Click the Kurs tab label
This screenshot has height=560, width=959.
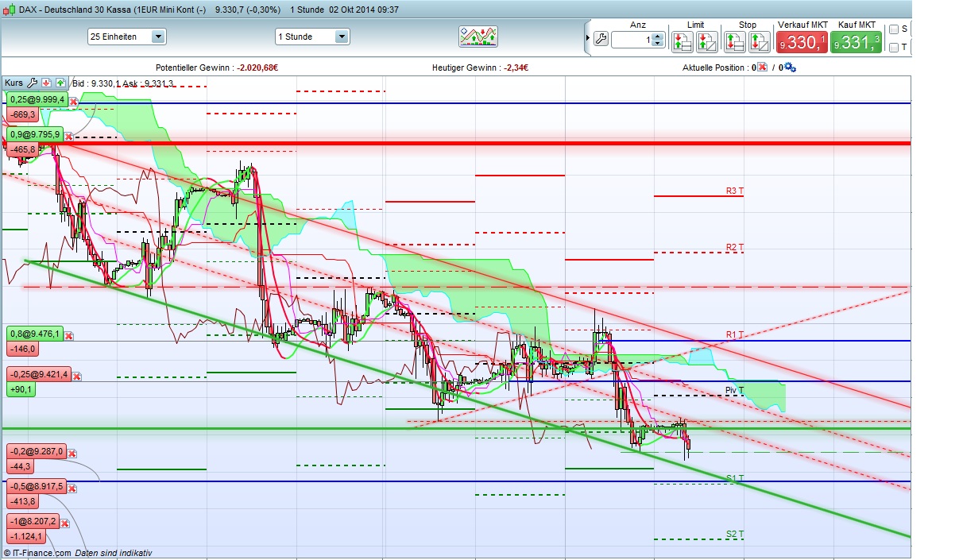[x=14, y=82]
